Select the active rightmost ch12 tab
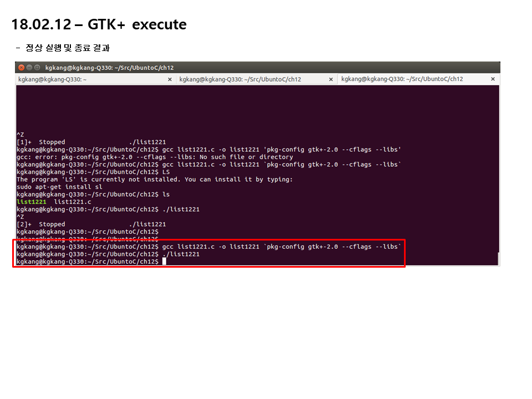This screenshot has height=399, width=532. [402, 79]
